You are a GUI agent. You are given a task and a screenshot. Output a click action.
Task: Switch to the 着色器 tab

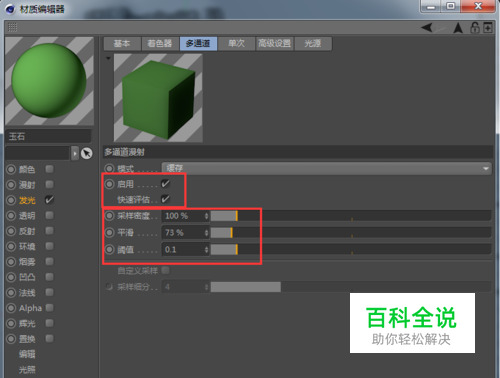point(160,43)
